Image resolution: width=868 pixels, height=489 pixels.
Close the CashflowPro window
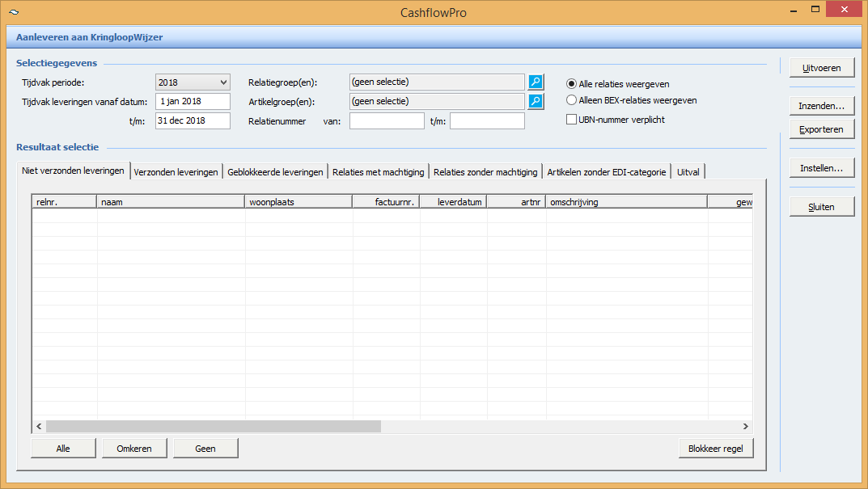click(845, 10)
